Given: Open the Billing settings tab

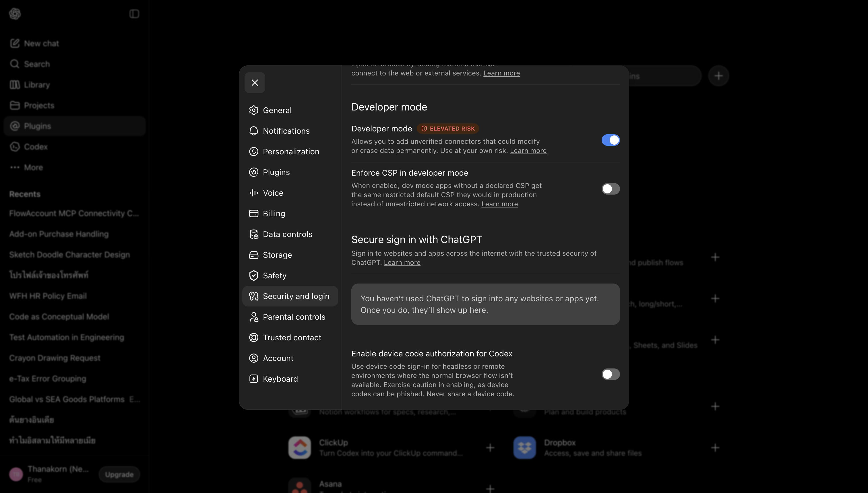Looking at the screenshot, I should [x=290, y=213].
